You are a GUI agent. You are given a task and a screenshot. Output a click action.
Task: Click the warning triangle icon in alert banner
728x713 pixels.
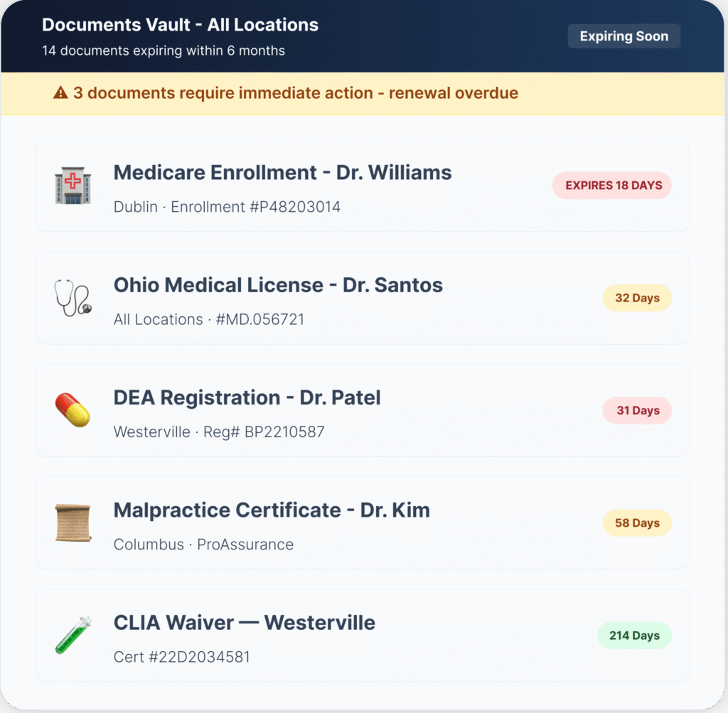pos(60,93)
